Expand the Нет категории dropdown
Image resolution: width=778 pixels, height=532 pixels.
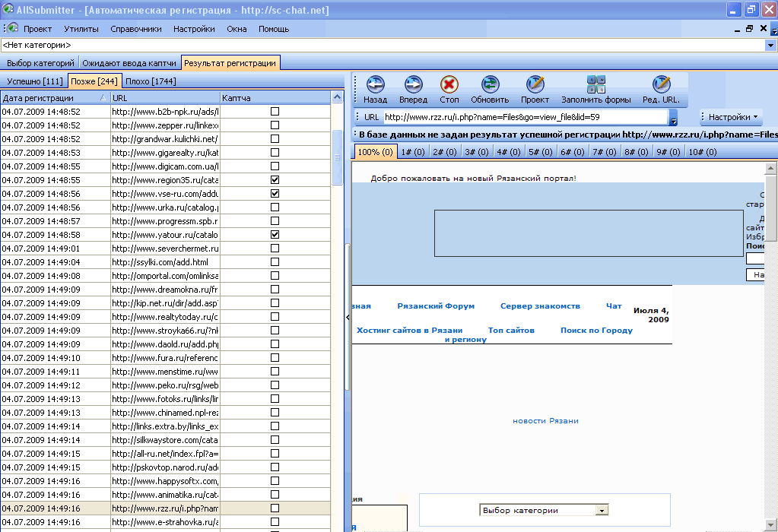point(772,46)
